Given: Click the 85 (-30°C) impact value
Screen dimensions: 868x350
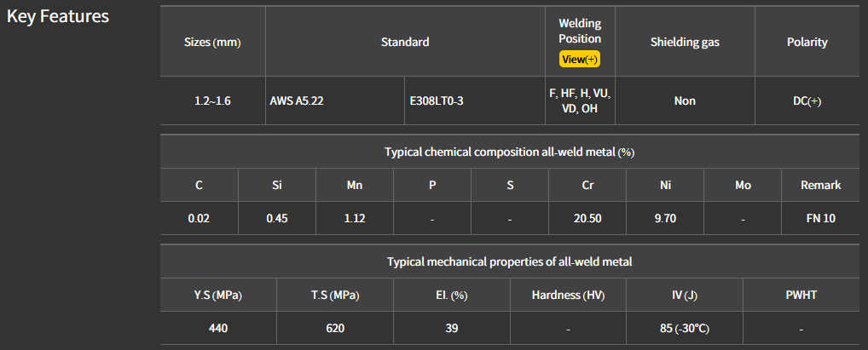Looking at the screenshot, I should [x=685, y=328].
